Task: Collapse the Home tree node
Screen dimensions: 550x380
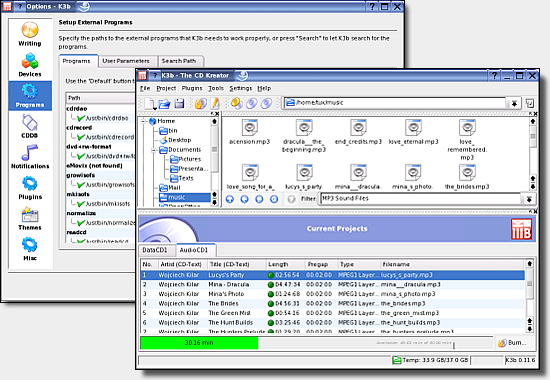Action: (143, 121)
